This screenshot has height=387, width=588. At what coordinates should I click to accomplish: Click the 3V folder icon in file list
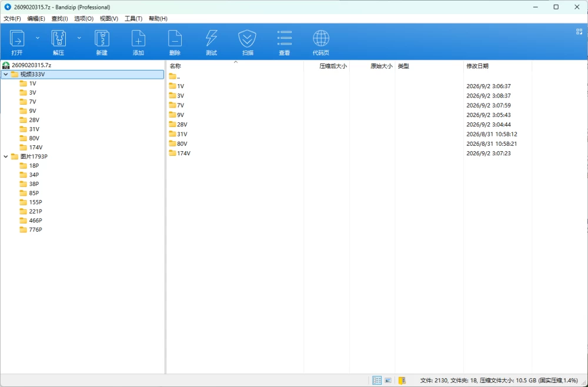[172, 96]
